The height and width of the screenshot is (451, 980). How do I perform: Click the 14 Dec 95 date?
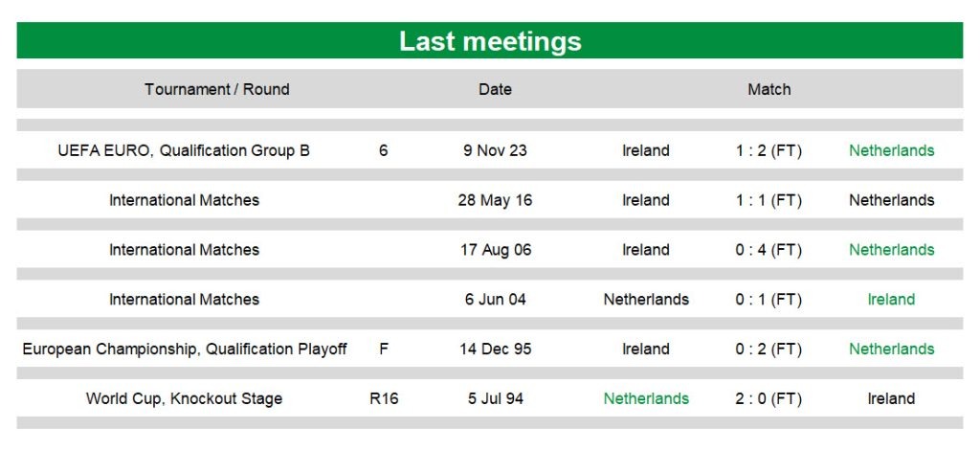click(495, 350)
